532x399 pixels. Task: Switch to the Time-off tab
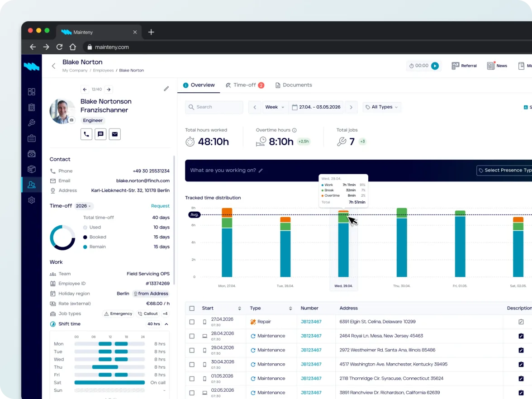pyautogui.click(x=245, y=85)
